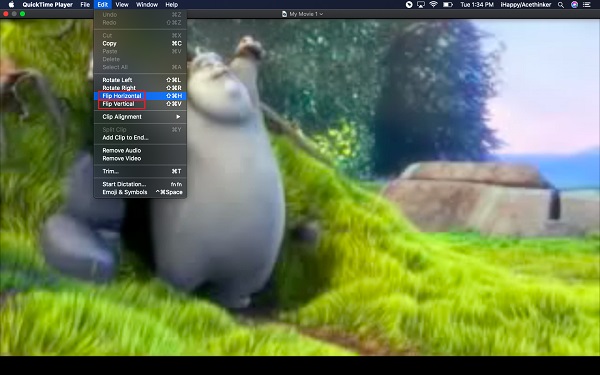The height and width of the screenshot is (375, 600).
Task: Open Siri from the menu bar
Action: point(574,5)
